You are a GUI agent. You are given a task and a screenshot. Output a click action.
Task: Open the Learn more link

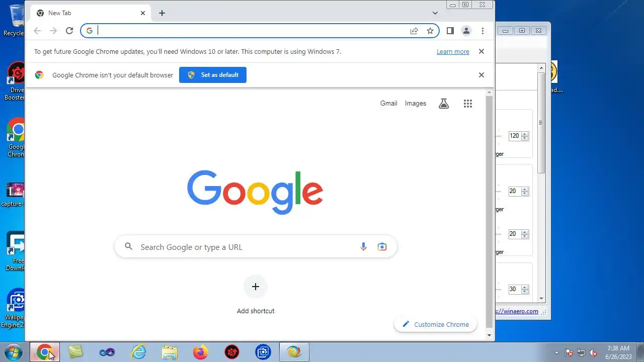pyautogui.click(x=453, y=51)
